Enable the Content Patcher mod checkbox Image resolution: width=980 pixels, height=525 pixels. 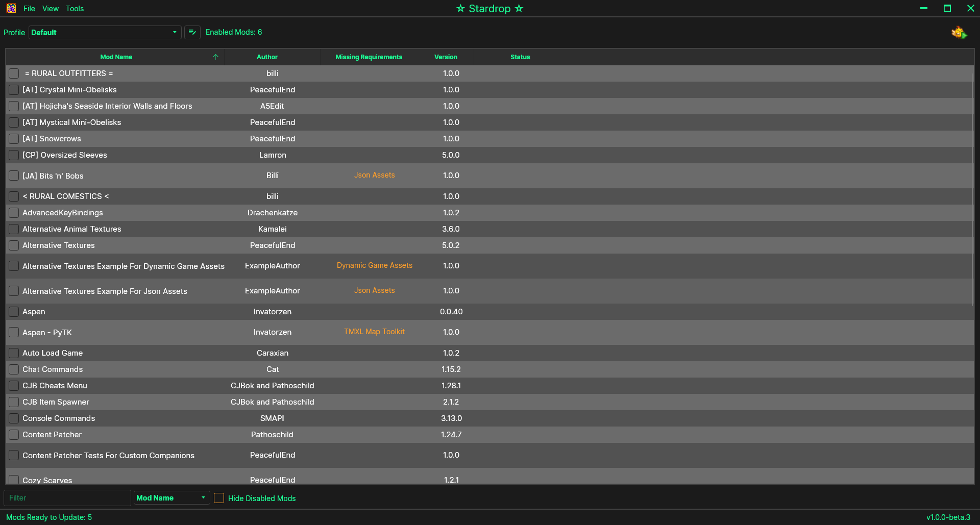pos(14,435)
